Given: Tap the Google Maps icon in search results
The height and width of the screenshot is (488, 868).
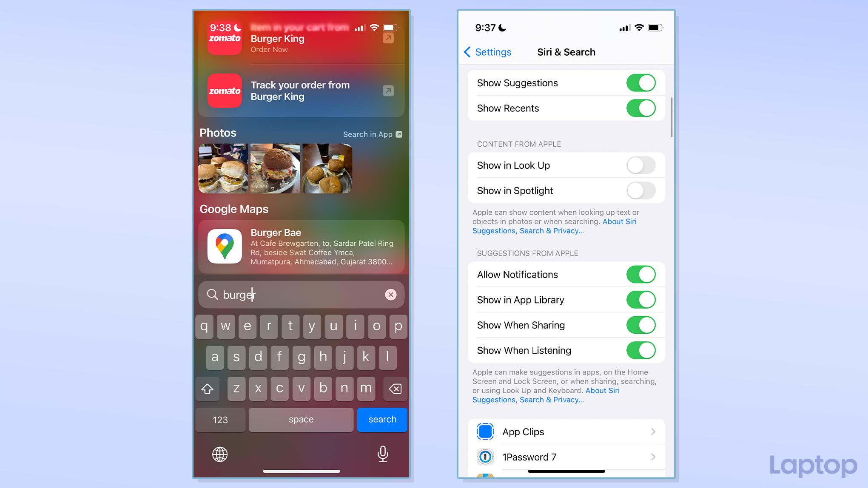Looking at the screenshot, I should coord(225,247).
